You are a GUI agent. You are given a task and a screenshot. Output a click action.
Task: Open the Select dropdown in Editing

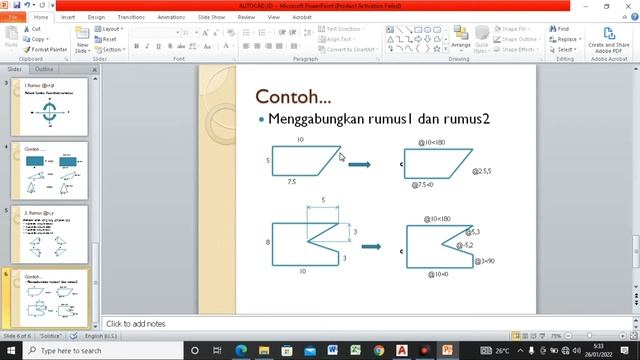(x=563, y=49)
